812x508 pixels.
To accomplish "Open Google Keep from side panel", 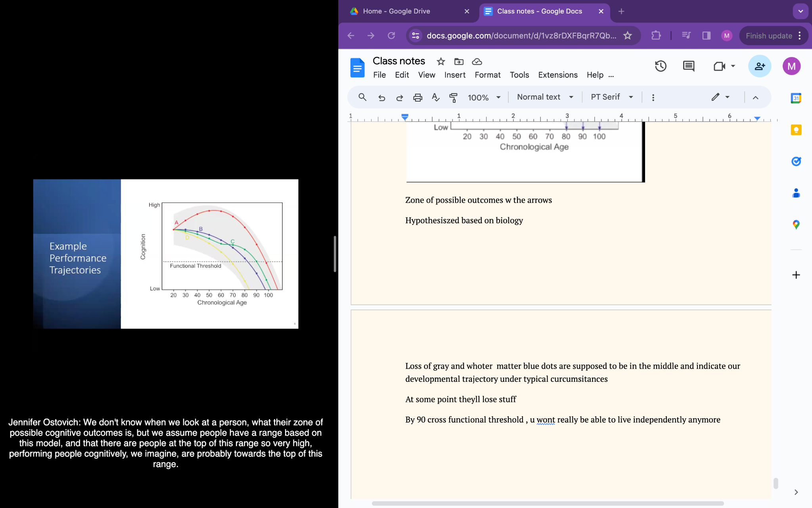I will click(796, 130).
